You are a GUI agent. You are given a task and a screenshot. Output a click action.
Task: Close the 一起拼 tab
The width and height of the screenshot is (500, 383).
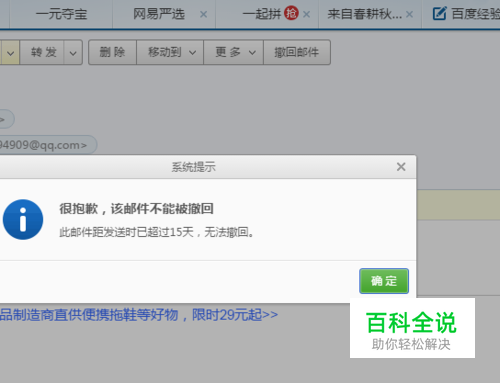coord(306,14)
